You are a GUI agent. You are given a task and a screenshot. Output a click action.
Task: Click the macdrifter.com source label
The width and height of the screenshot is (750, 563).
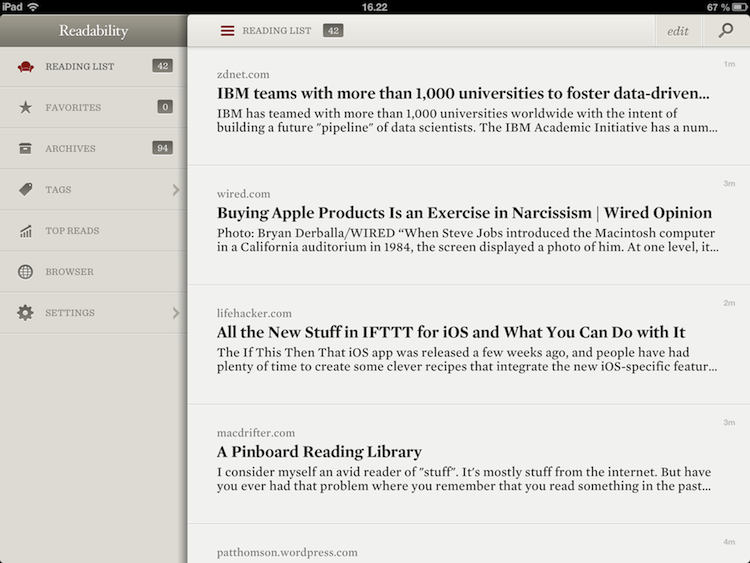click(x=256, y=433)
